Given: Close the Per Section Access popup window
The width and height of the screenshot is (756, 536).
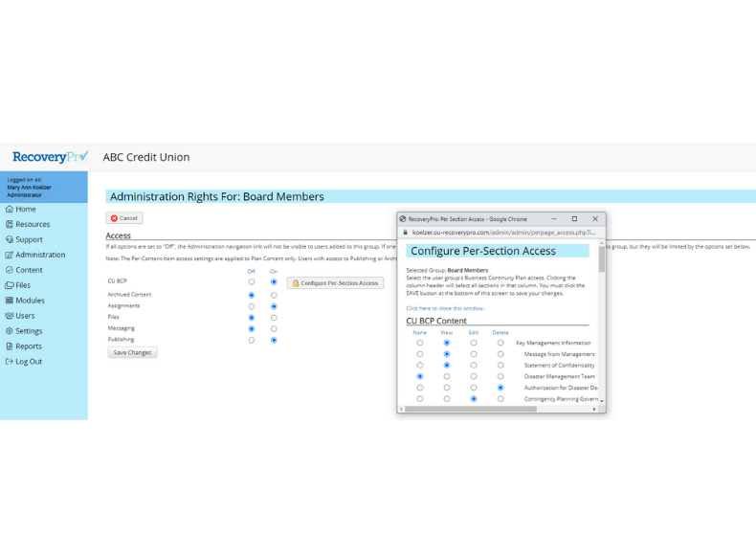Looking at the screenshot, I should (x=595, y=219).
